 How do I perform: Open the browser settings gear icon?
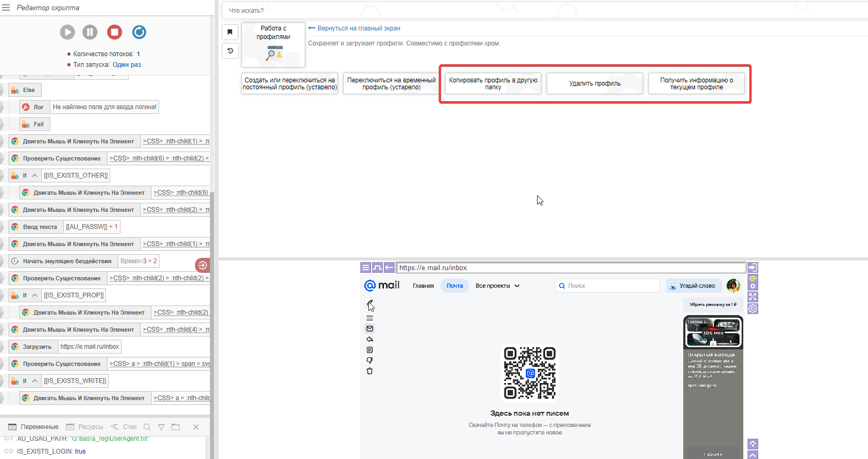753,309
